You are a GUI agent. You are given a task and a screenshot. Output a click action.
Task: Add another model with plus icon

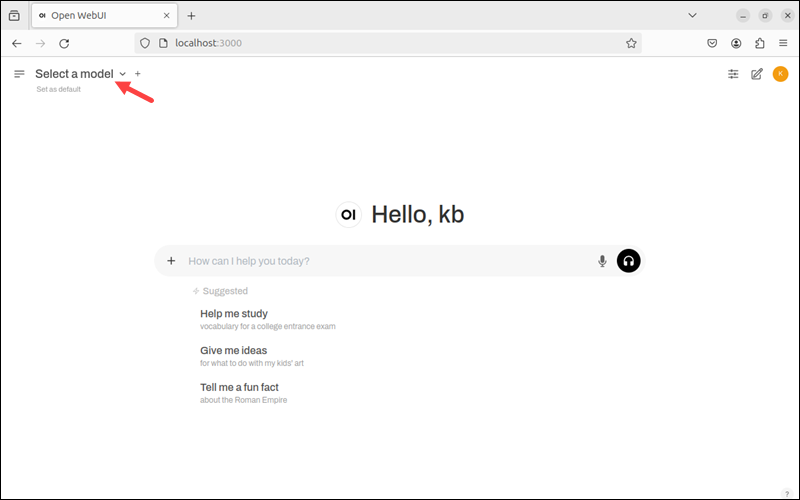(x=138, y=74)
